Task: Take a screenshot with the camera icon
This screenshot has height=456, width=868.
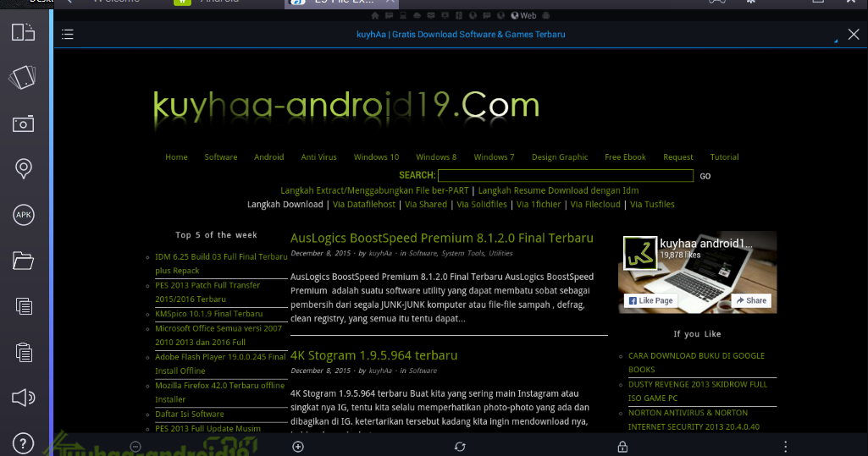Action: tap(23, 124)
